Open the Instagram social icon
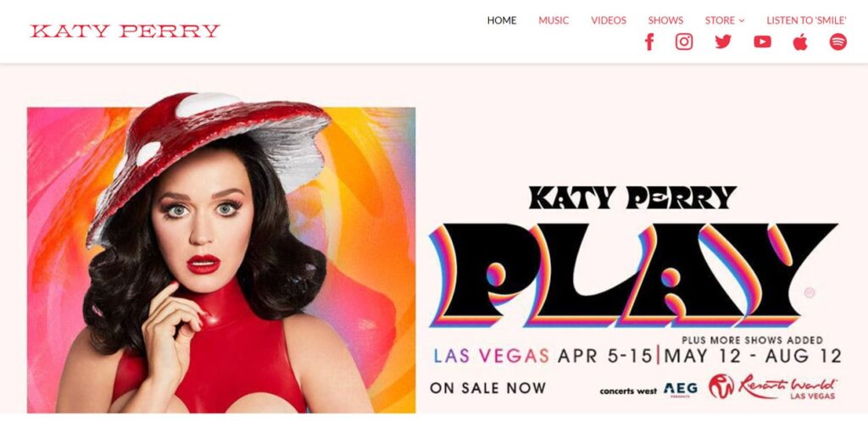 pyautogui.click(x=684, y=42)
